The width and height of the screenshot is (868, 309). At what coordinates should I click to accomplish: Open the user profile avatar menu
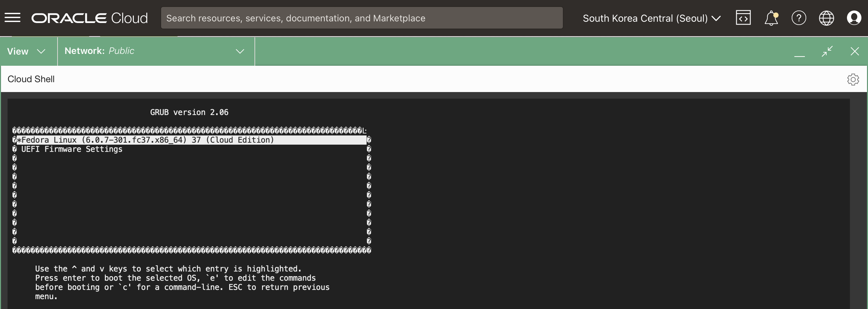[854, 18]
